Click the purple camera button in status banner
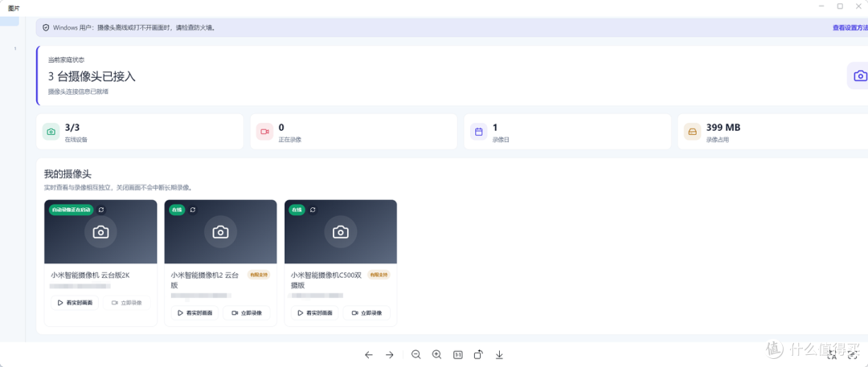The height and width of the screenshot is (367, 868). pos(859,75)
